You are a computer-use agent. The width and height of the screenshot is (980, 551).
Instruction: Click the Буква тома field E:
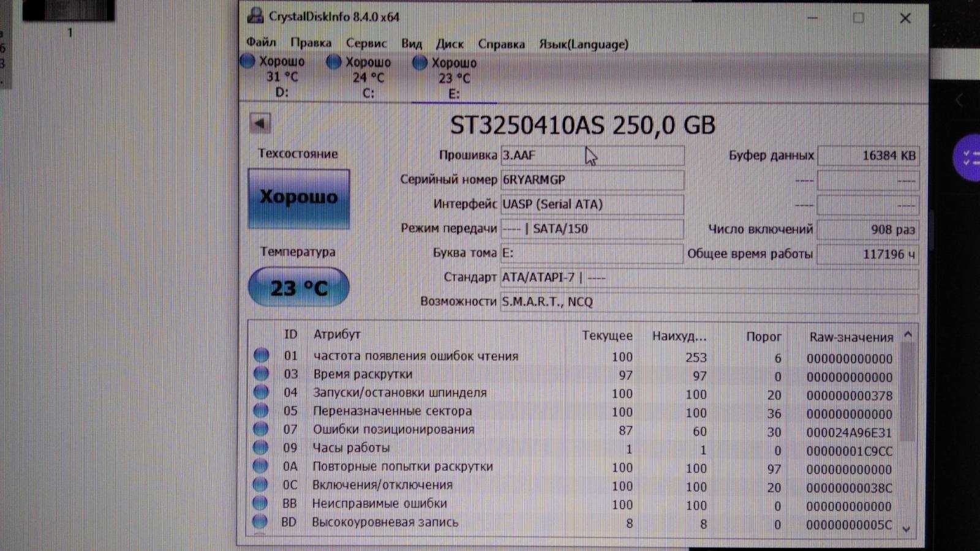[x=592, y=253]
